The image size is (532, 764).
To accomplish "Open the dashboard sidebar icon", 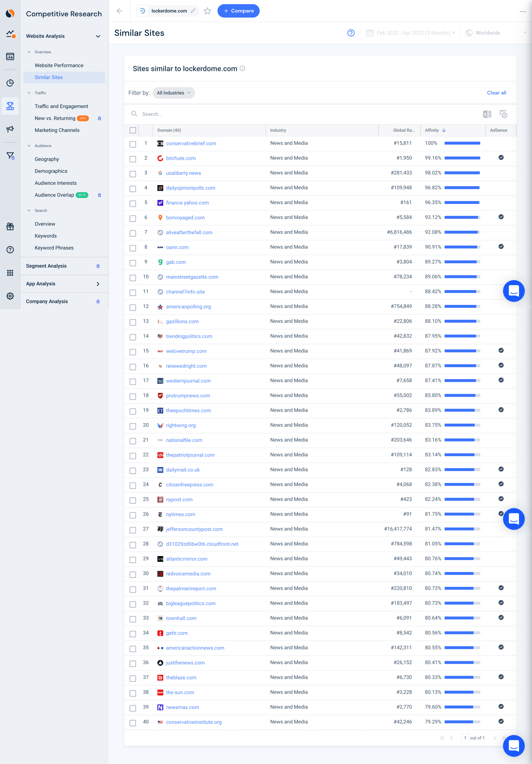I will pos(10,57).
